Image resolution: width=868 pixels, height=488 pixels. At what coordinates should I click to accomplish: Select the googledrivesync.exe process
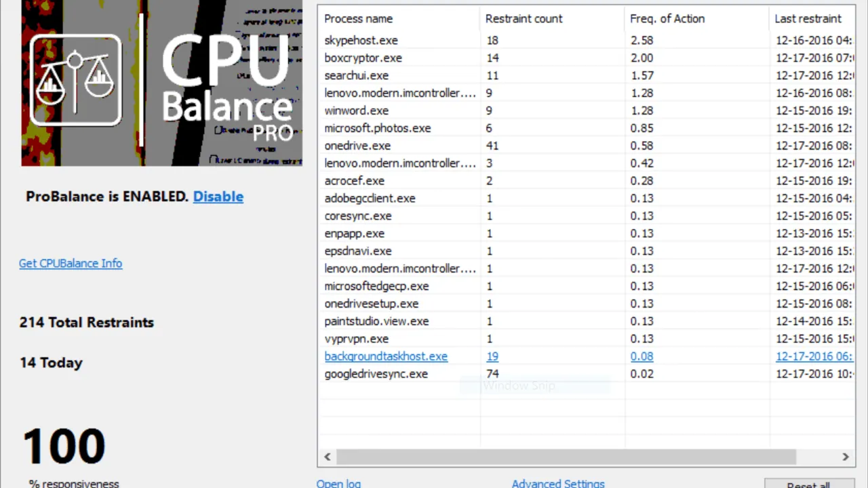click(376, 375)
